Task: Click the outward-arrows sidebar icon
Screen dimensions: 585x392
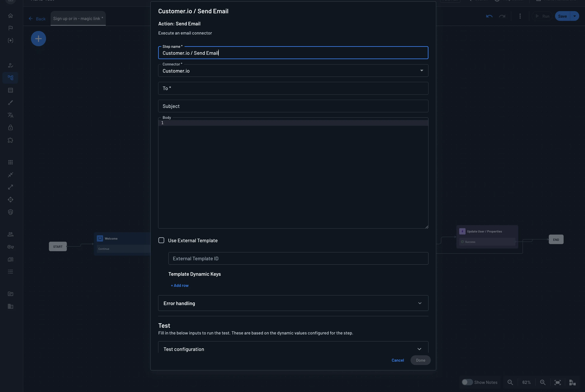Action: [x=11, y=187]
